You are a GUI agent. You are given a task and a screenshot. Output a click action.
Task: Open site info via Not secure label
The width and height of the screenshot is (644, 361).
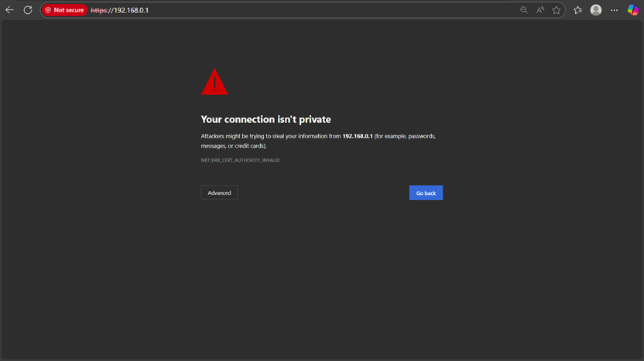tap(68, 10)
